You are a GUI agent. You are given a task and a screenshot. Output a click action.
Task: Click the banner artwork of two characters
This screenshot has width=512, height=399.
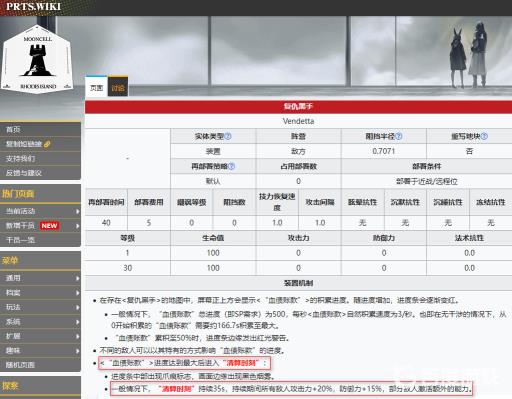[469, 55]
